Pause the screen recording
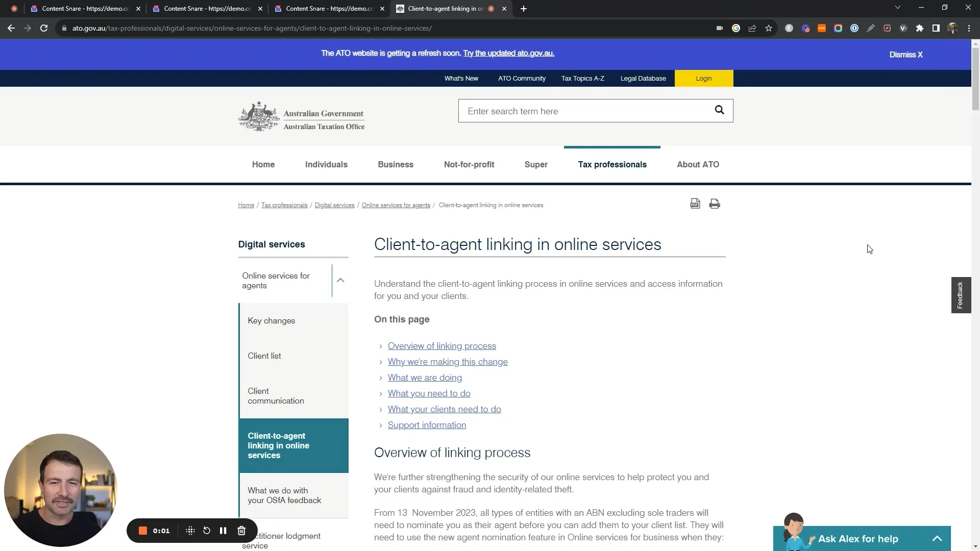 click(x=223, y=531)
